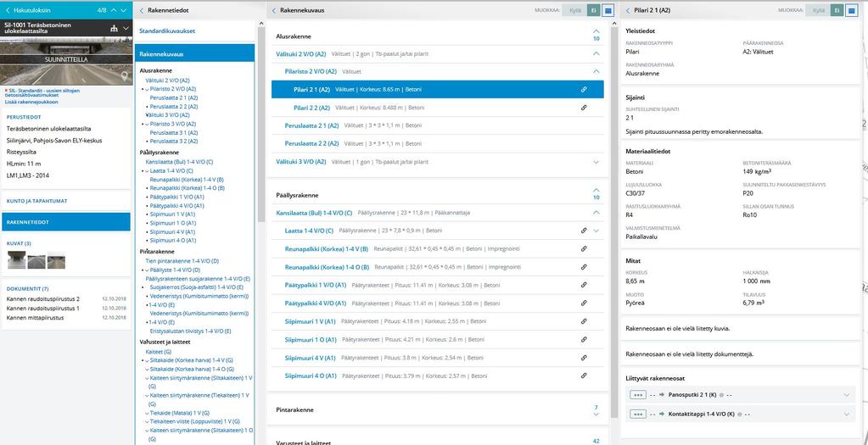
Task: Go back to Hakutuloksiin search results
Action: [28, 10]
